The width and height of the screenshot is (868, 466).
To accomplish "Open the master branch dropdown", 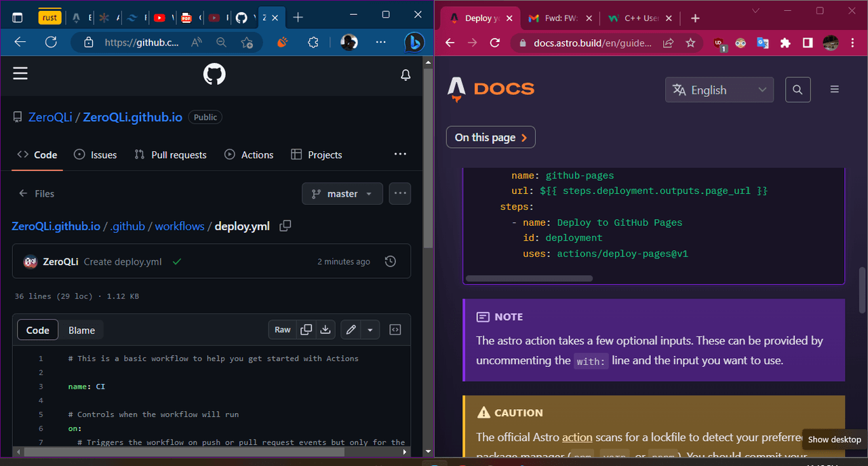I will (x=342, y=193).
